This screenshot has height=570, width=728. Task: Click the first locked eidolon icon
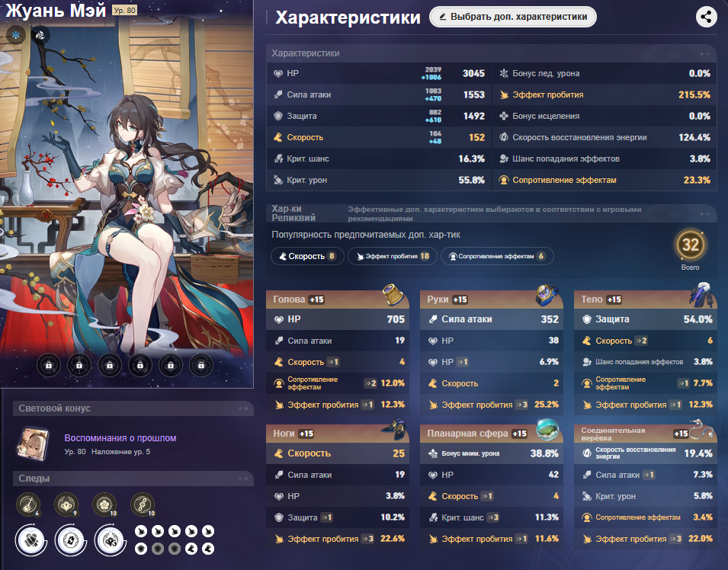[x=49, y=365]
